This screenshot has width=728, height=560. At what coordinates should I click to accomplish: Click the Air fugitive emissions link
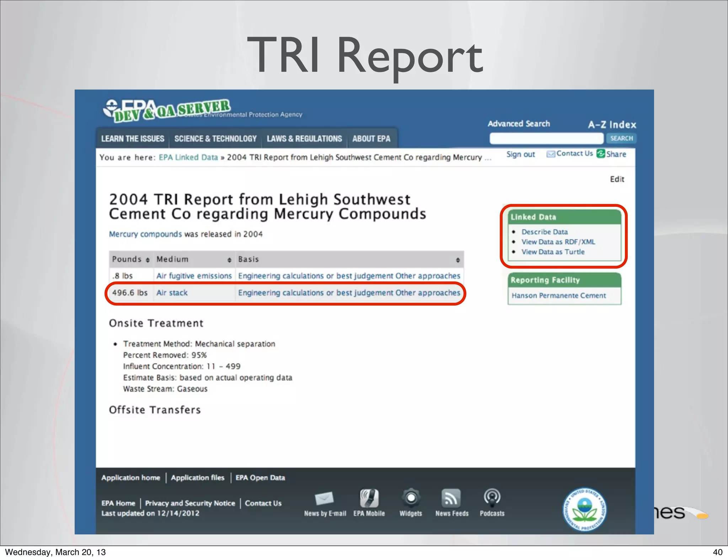(x=194, y=276)
